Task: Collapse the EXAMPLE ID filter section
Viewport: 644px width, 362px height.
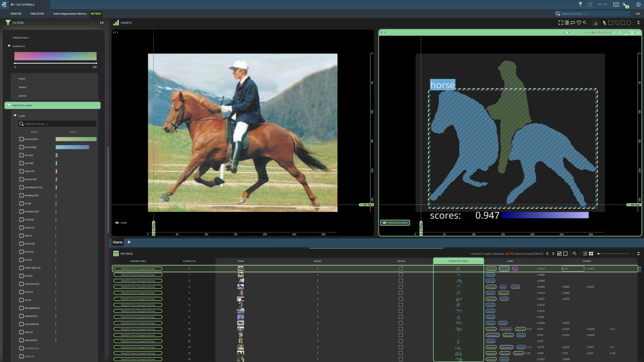Action: [x=9, y=46]
